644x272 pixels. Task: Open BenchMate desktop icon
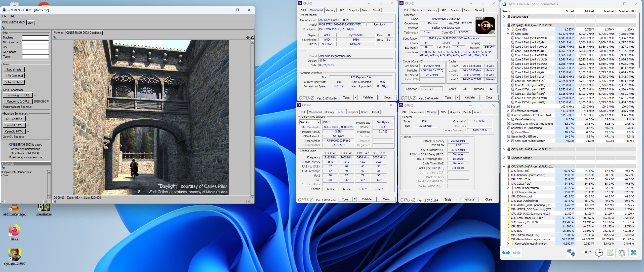pyautogui.click(x=44, y=210)
